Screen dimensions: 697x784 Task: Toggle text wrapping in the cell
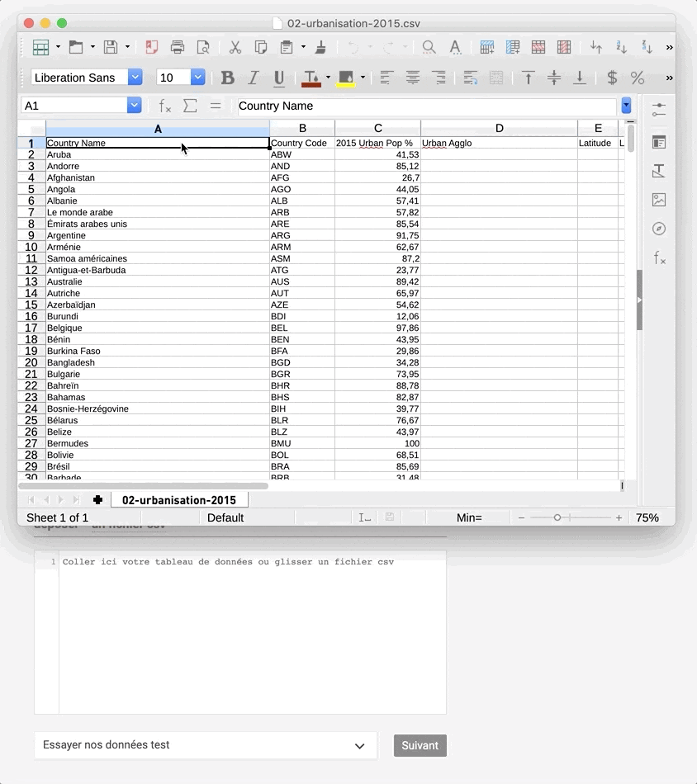click(471, 78)
